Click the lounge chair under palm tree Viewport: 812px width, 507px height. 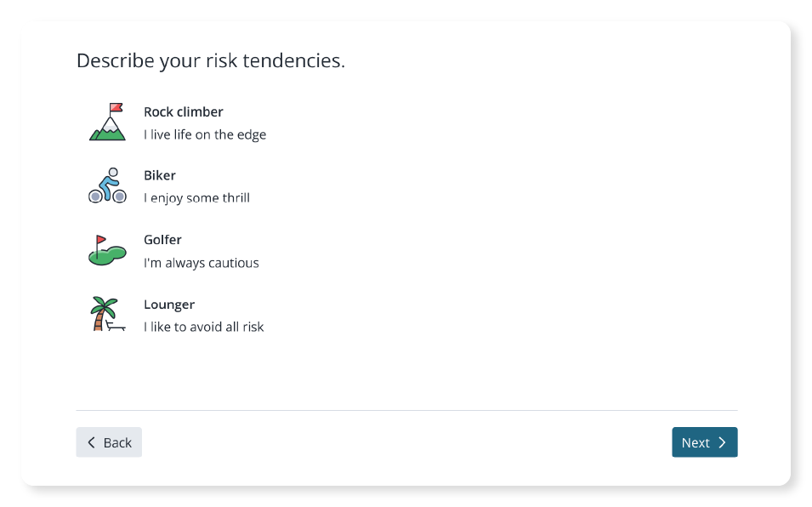point(116,326)
